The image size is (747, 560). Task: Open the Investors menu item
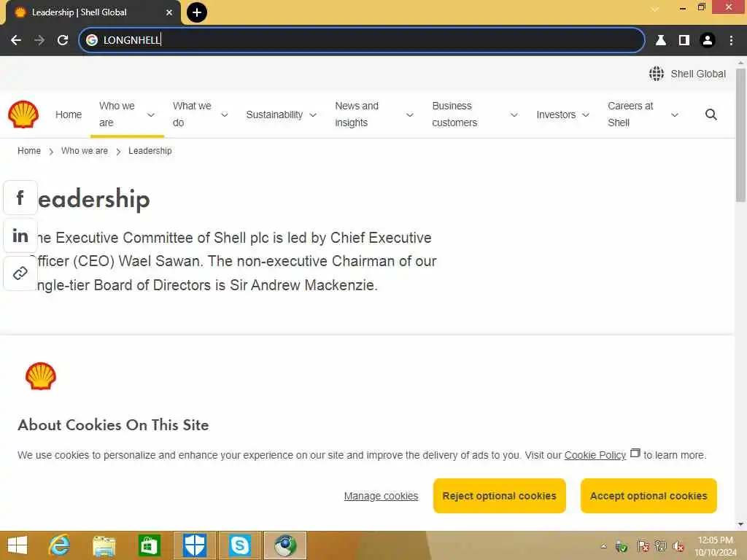coord(556,114)
